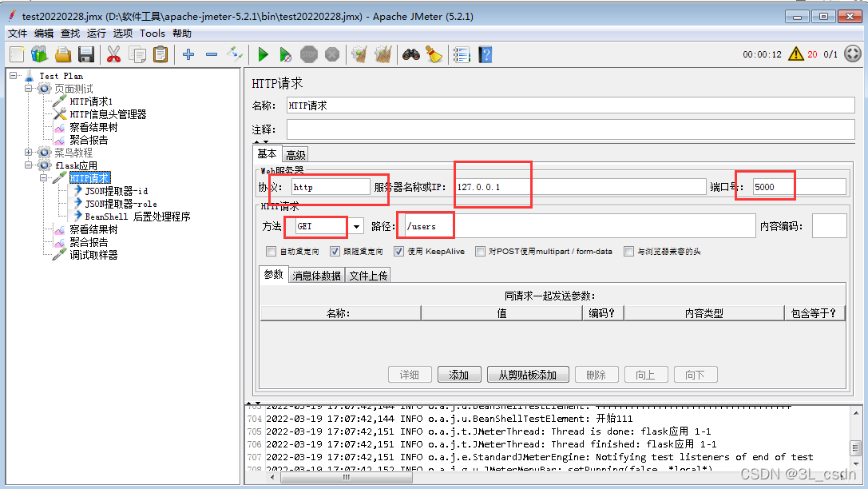The width and height of the screenshot is (868, 489).
Task: Click the 详细 button
Action: (x=410, y=375)
